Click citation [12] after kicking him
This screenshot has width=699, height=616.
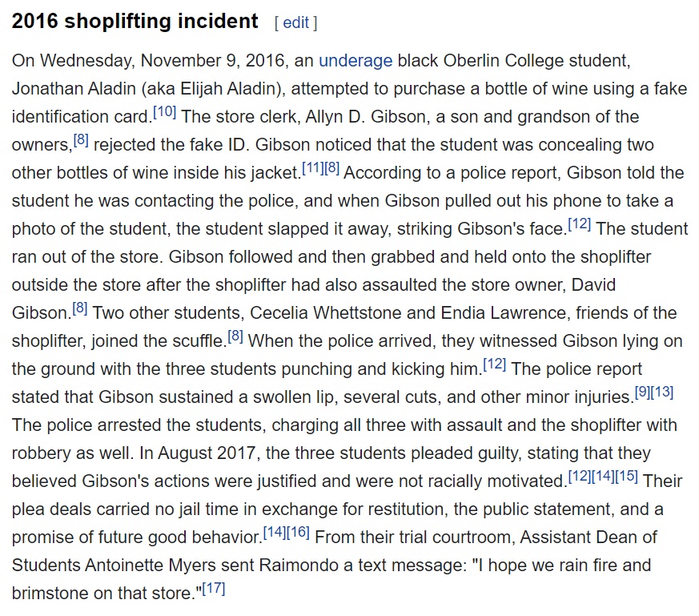coord(495,364)
